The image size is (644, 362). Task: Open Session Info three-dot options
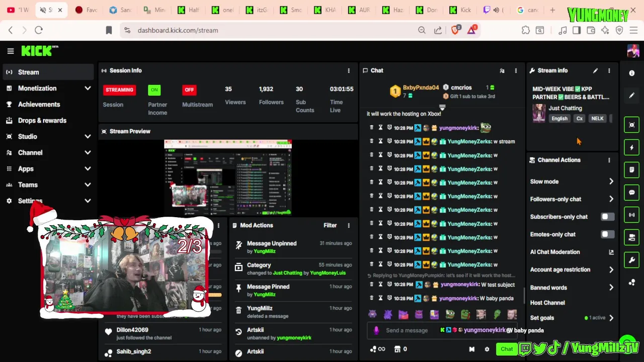click(x=349, y=71)
